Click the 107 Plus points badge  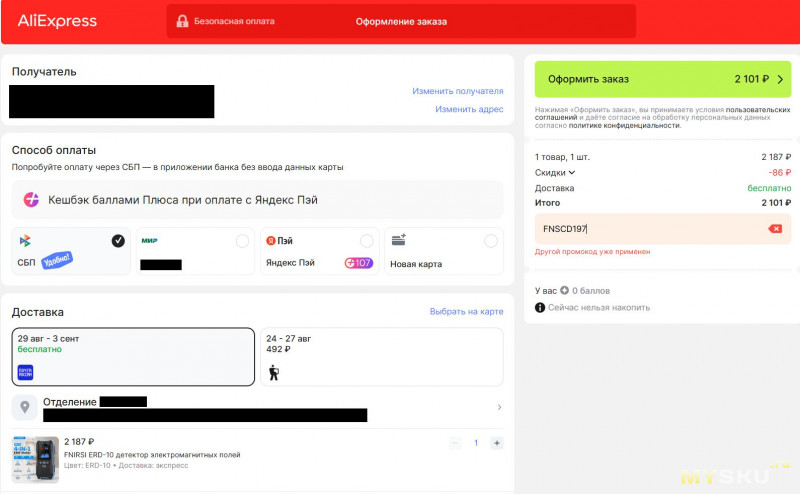tap(359, 263)
